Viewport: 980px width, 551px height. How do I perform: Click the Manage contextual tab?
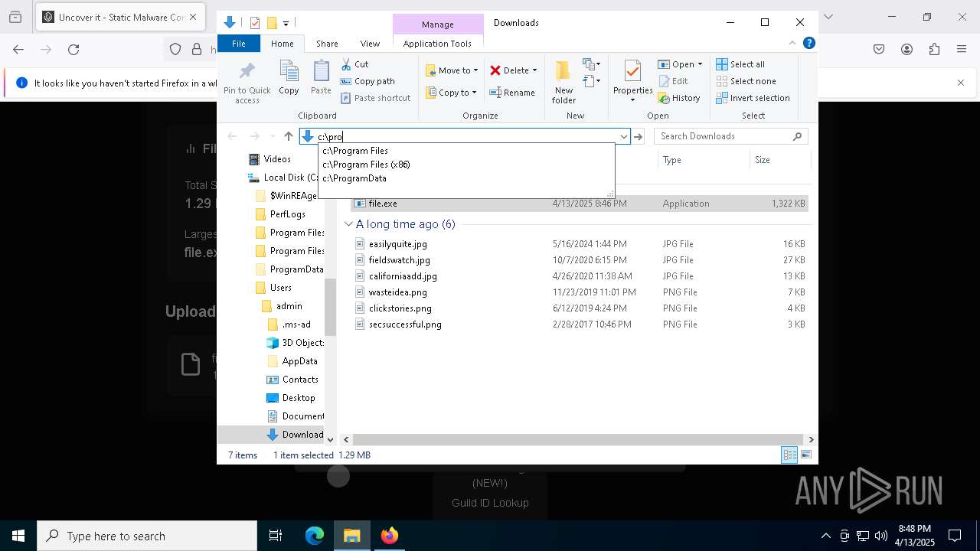438,24
